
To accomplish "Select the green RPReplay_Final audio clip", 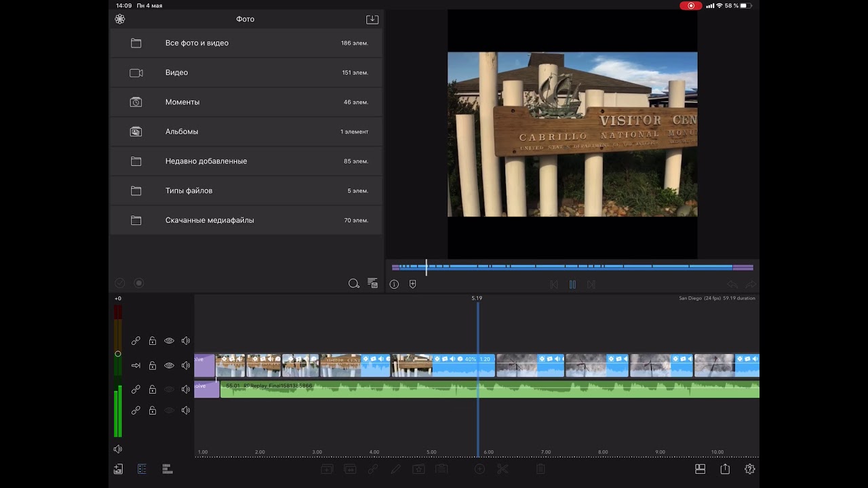I will [x=490, y=390].
